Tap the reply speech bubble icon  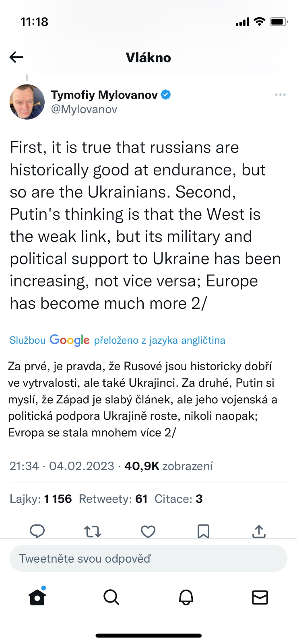pos(37,531)
